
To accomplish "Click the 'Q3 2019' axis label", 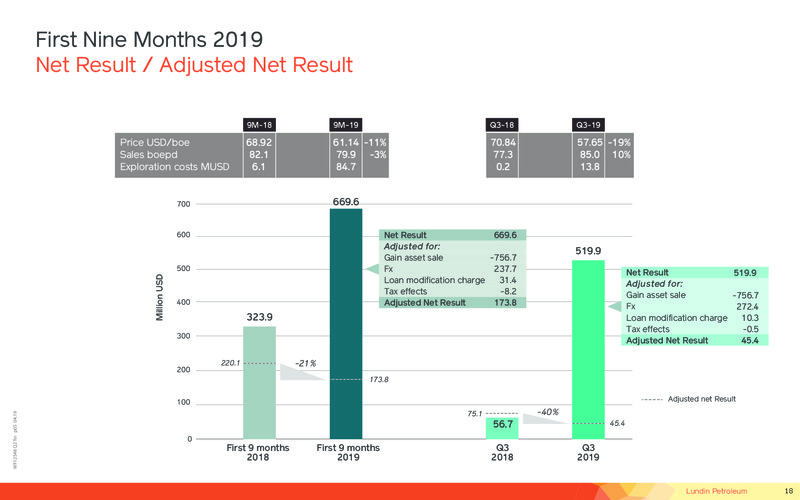I will click(588, 453).
